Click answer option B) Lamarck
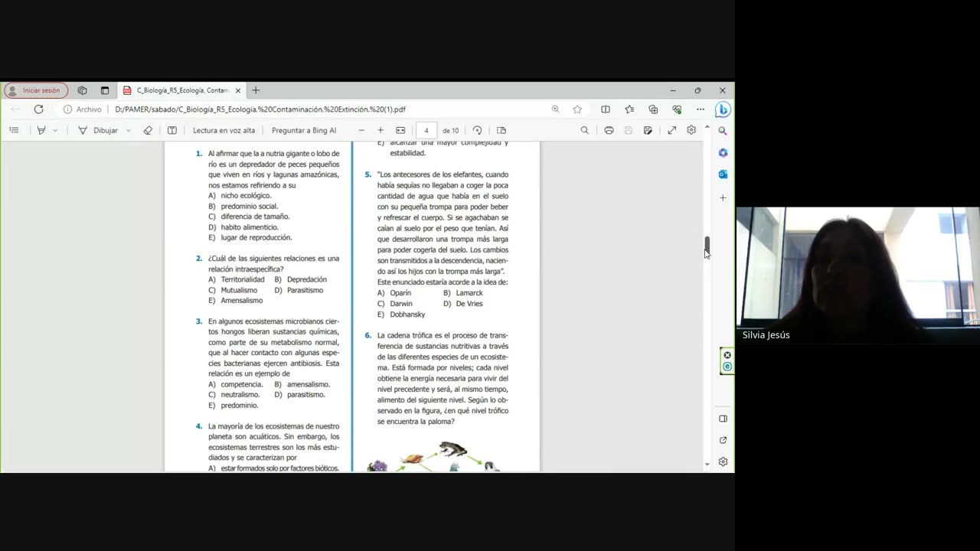Screen dimensions: 980x551 pos(463,293)
